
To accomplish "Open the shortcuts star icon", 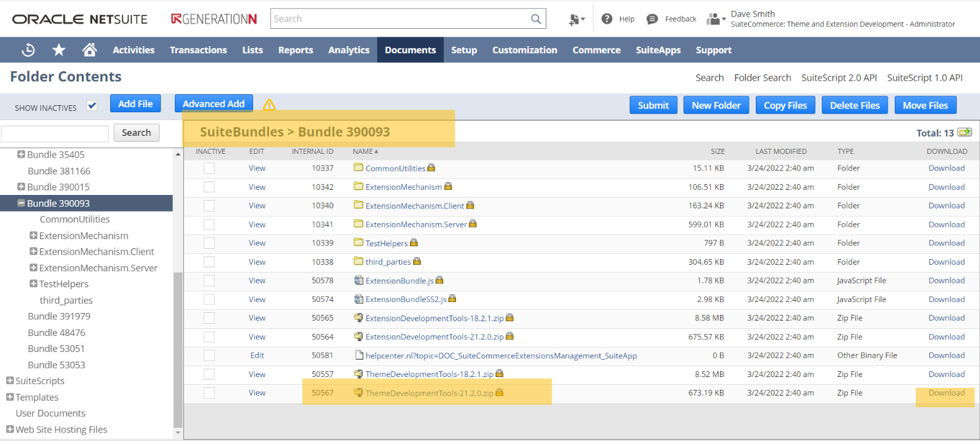I will click(x=58, y=49).
